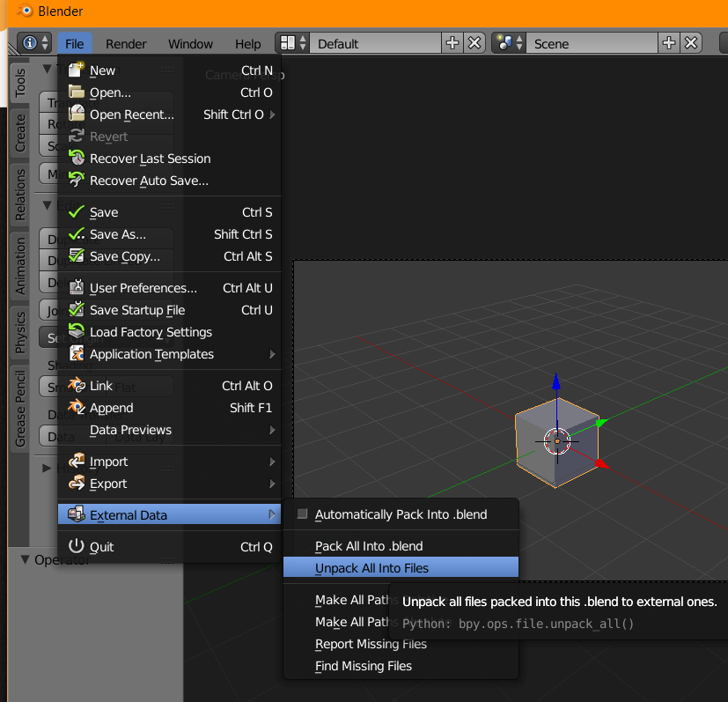Click the Open folder icon

point(76,92)
